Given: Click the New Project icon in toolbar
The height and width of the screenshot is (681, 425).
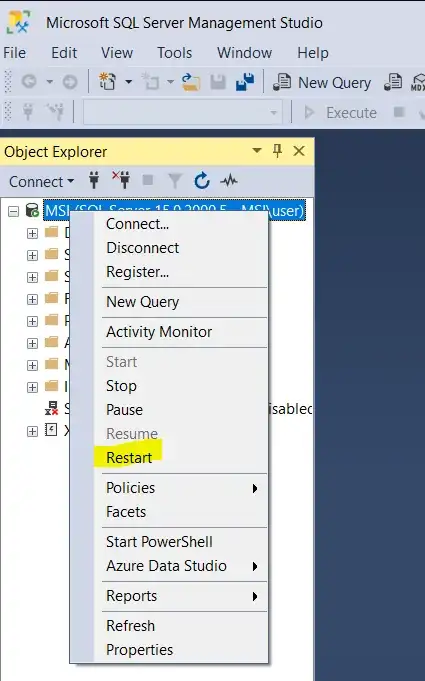Looking at the screenshot, I should [x=107, y=81].
